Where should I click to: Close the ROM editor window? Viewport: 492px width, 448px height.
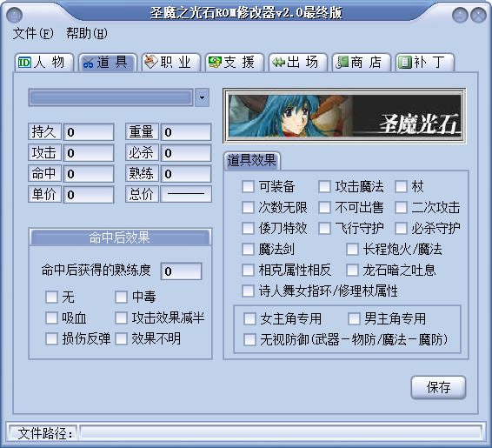click(478, 15)
